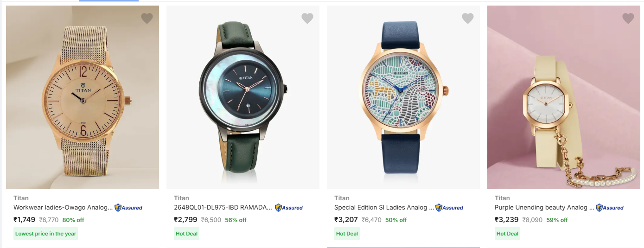
Task: Add Special Edition mosaic watch to wishlist
Action: 468,19
